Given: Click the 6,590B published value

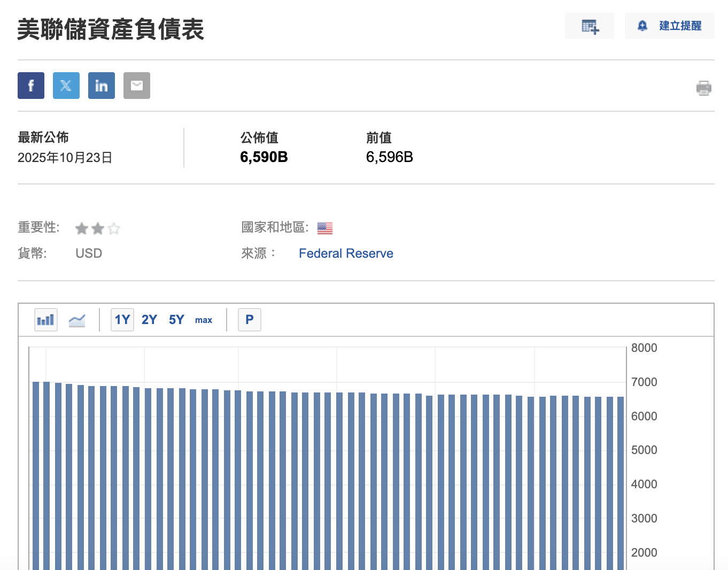Looking at the screenshot, I should (264, 157).
